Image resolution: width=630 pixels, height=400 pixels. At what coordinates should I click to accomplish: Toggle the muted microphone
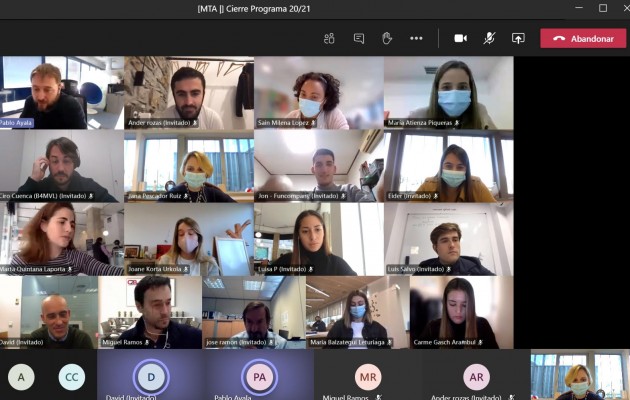[489, 39]
